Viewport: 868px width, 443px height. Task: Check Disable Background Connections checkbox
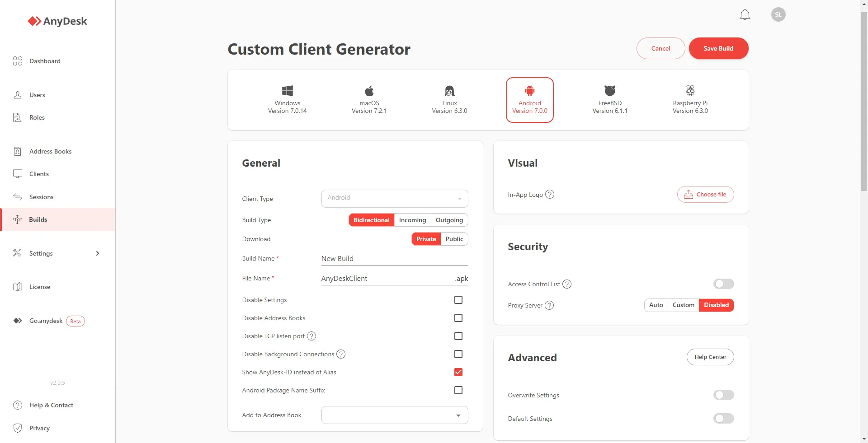point(458,354)
